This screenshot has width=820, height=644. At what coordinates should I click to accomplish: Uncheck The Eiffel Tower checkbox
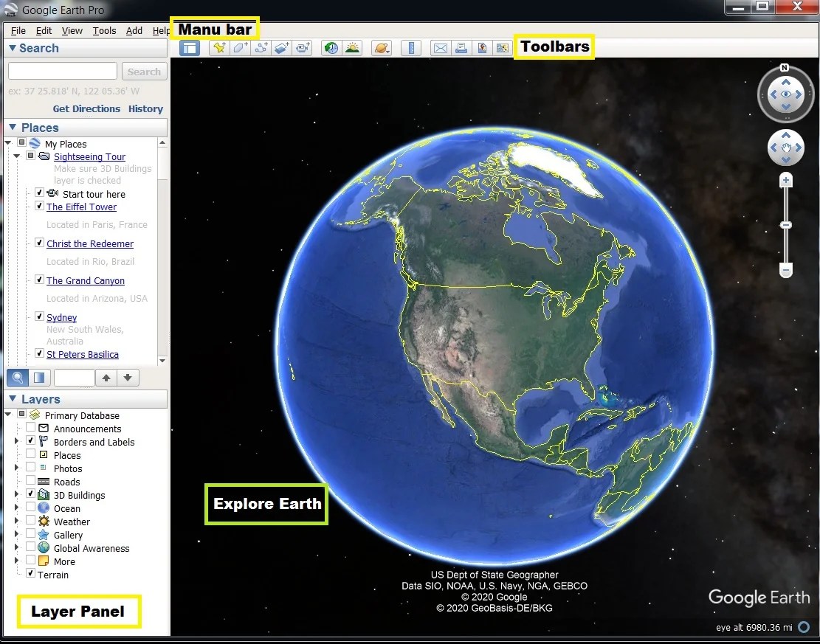tap(39, 205)
